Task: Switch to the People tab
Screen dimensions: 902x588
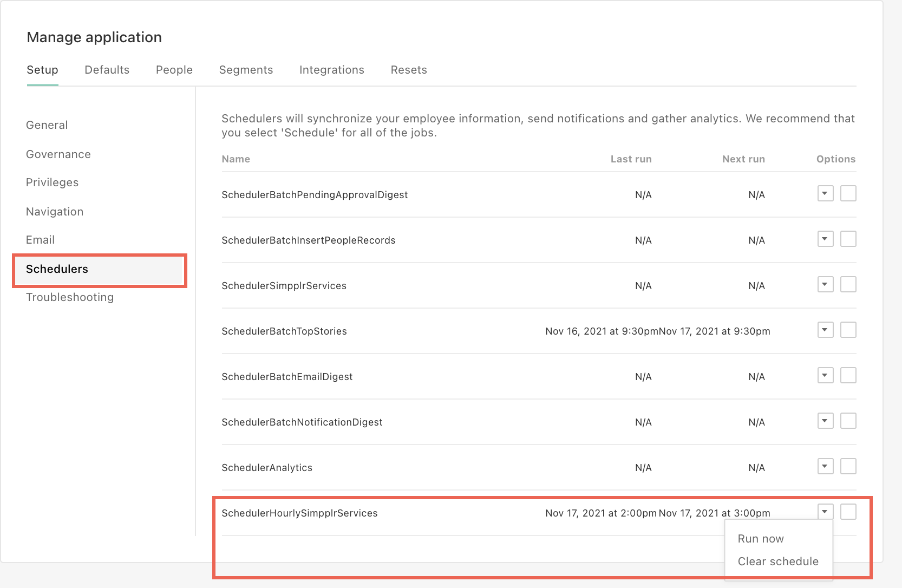Action: click(174, 70)
